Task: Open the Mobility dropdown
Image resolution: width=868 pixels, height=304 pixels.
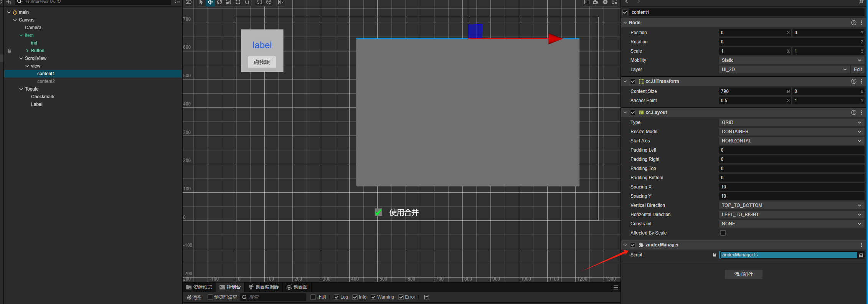Action: (791, 60)
